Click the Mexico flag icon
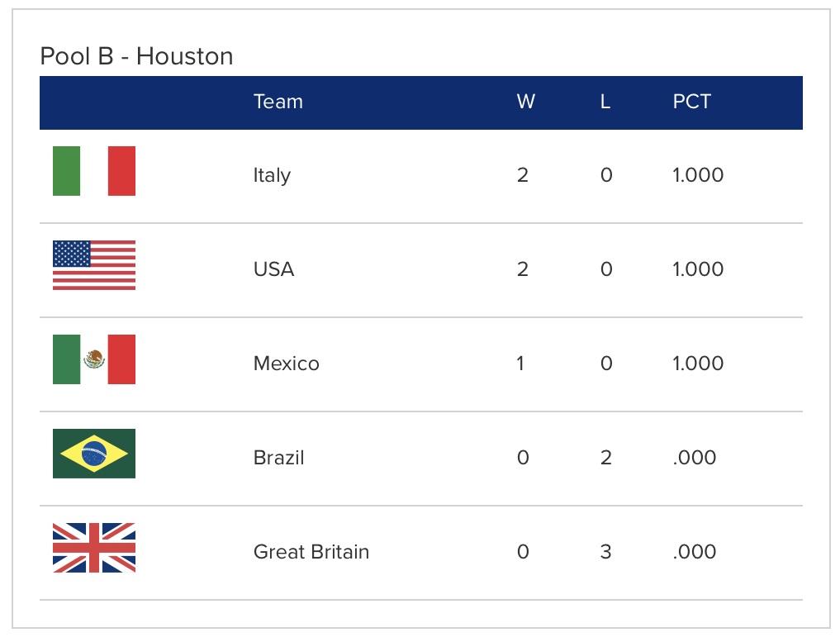The height and width of the screenshot is (642, 840). coord(94,359)
